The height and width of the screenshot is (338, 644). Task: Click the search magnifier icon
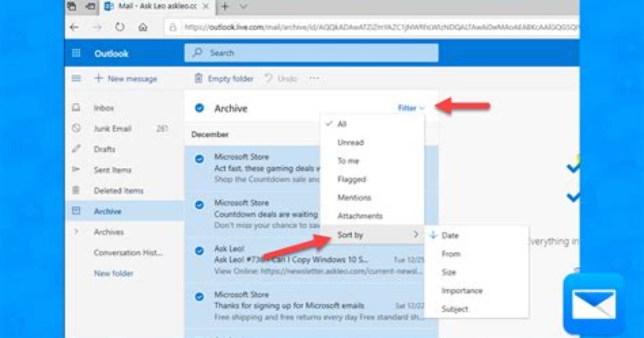tap(198, 53)
